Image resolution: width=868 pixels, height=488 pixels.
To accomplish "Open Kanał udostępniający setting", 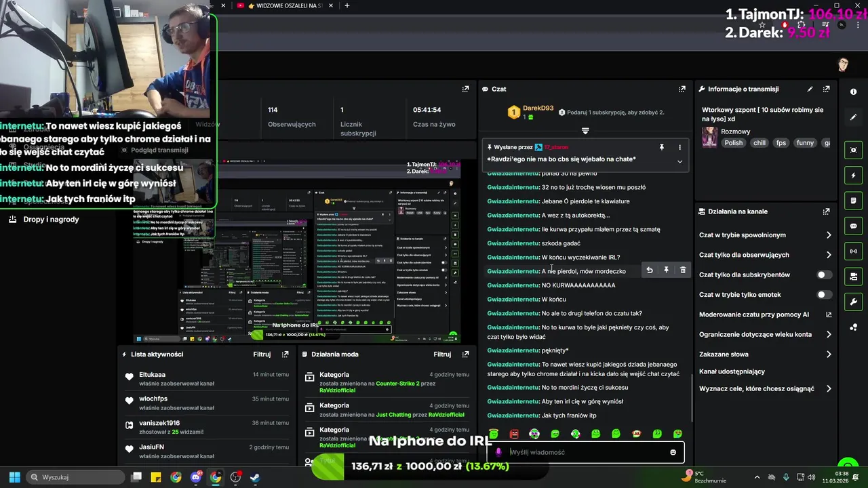I will click(732, 371).
